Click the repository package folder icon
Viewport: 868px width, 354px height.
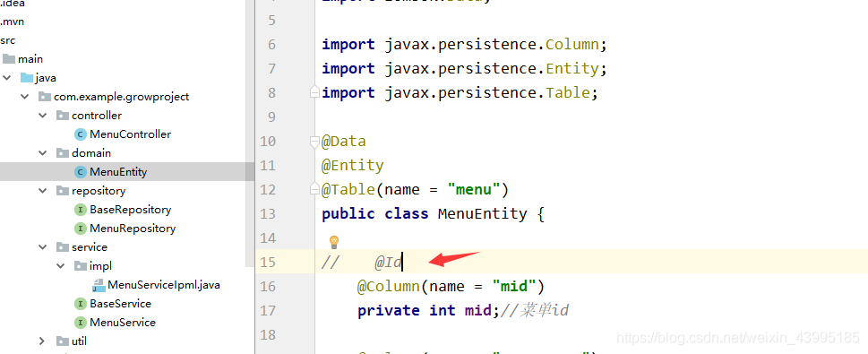(x=63, y=191)
